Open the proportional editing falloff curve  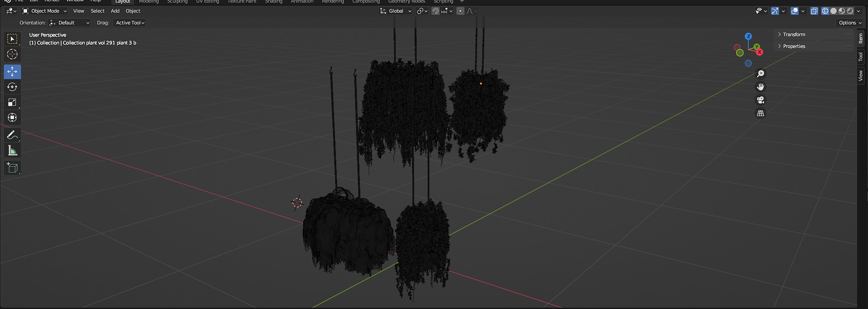pos(472,11)
